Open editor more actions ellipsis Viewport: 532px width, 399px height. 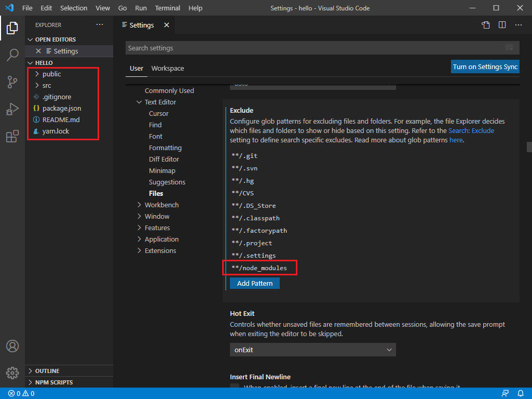pos(519,25)
